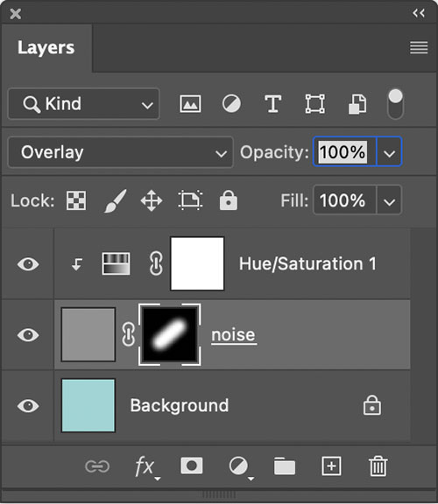Open the Fill percentage dropdown arrow
The image size is (438, 504).
[x=390, y=200]
